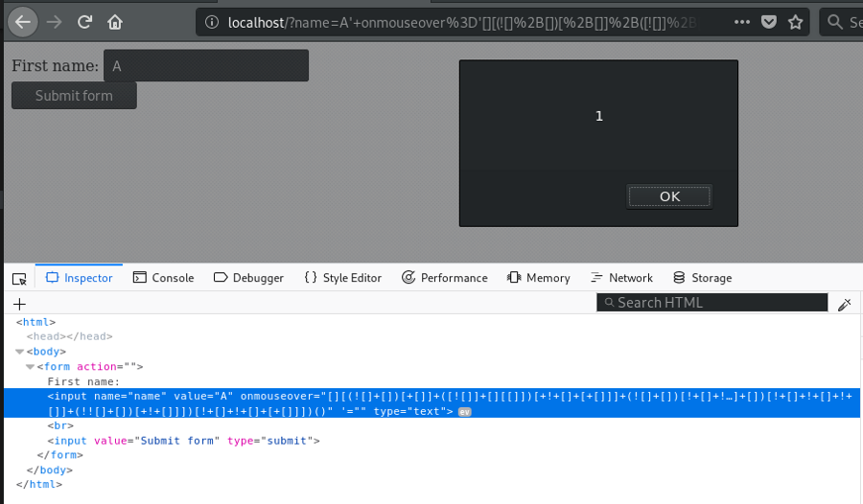Viewport: 863px width, 504px height.
Task: Open the Network tab
Action: point(621,278)
